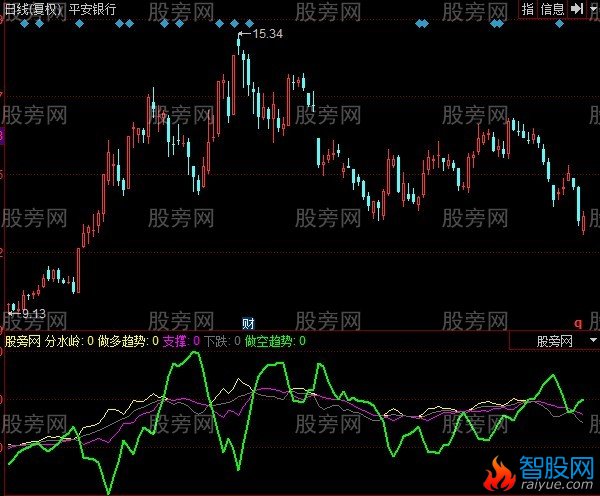Click the 平安银行 stock name
The width and height of the screenshot is (600, 496).
tap(92, 9)
